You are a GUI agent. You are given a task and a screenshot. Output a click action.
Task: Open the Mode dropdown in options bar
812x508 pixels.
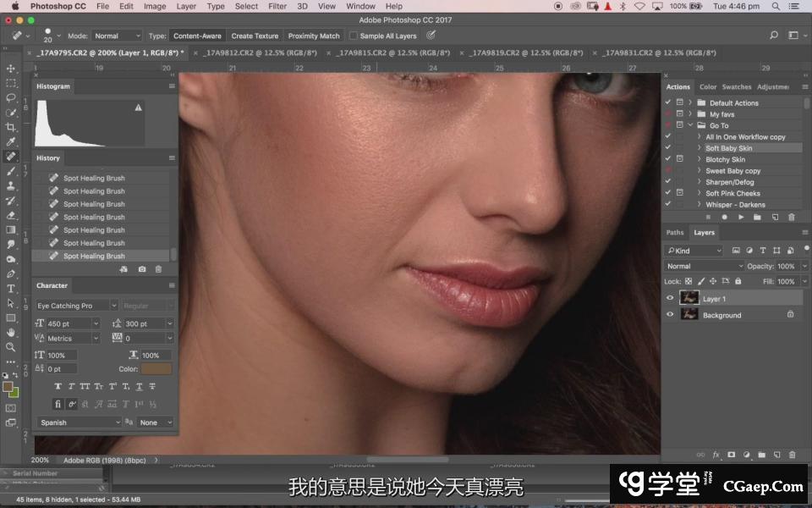coord(117,36)
